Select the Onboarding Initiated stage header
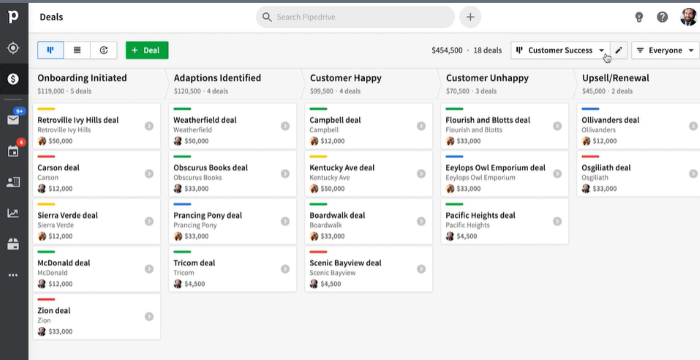700x360 pixels. pyautogui.click(x=82, y=78)
